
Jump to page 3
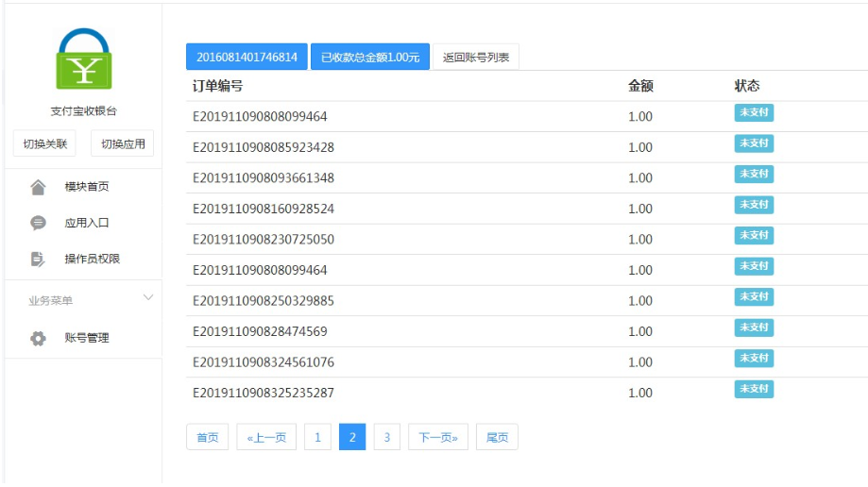pyautogui.click(x=386, y=437)
